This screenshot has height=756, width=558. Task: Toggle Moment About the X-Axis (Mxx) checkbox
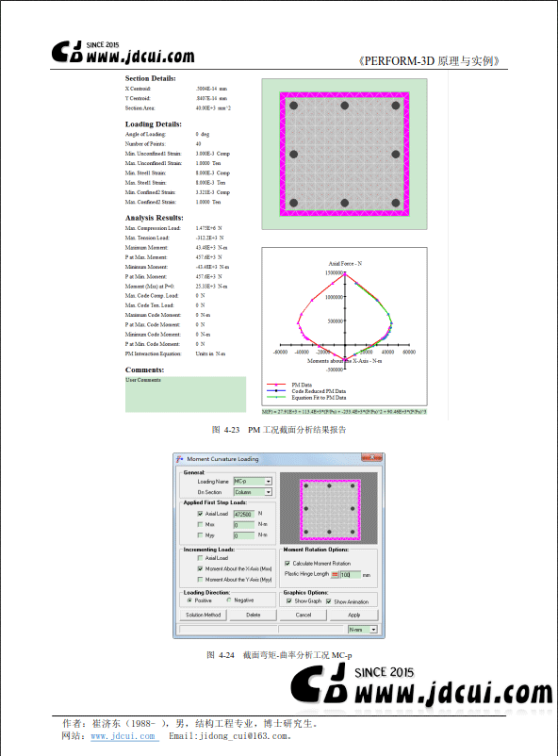(x=200, y=569)
